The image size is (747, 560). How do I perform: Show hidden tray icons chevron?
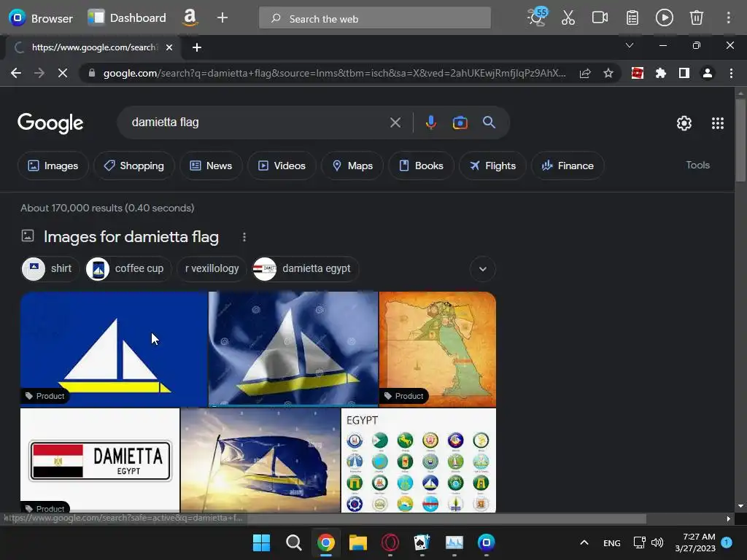[x=584, y=542]
